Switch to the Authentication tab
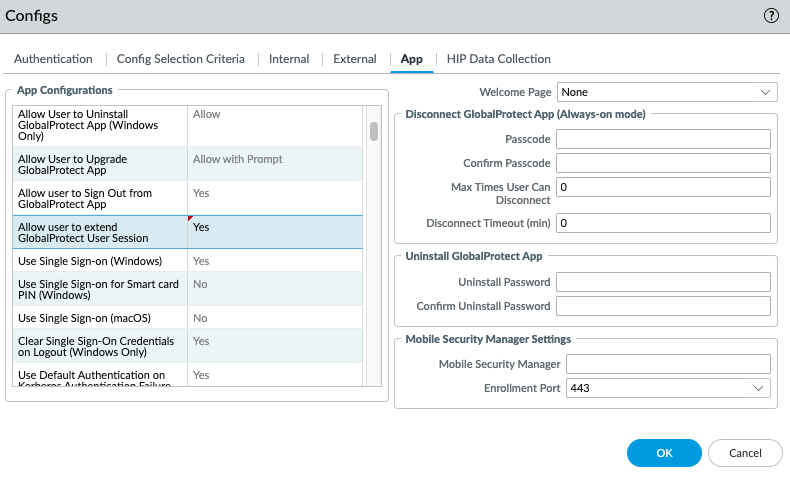This screenshot has height=483, width=790. (x=53, y=59)
